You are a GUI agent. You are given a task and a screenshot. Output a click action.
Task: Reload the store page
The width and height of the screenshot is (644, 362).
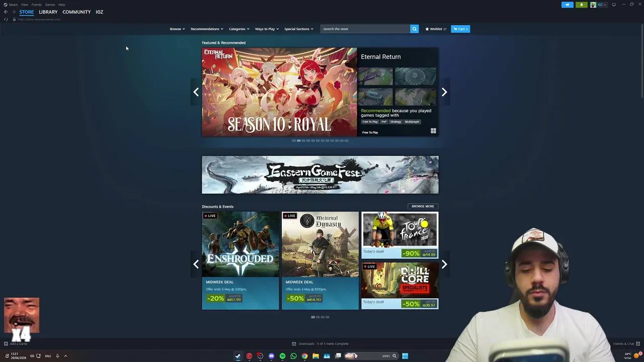coord(6,19)
